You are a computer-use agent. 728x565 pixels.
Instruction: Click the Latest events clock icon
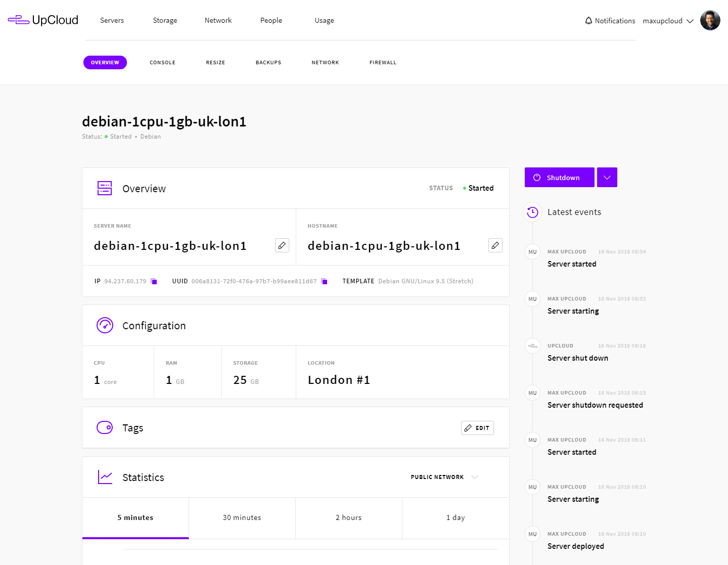(532, 212)
